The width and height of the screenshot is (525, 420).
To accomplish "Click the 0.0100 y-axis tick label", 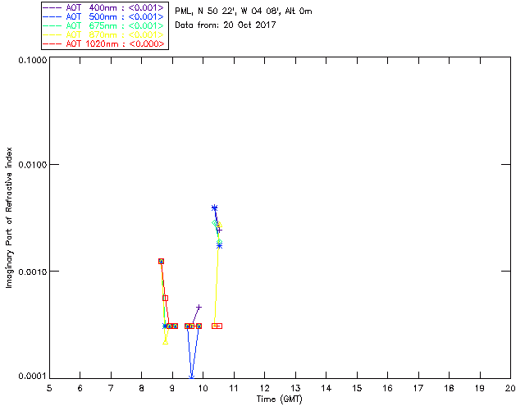I will (32, 165).
